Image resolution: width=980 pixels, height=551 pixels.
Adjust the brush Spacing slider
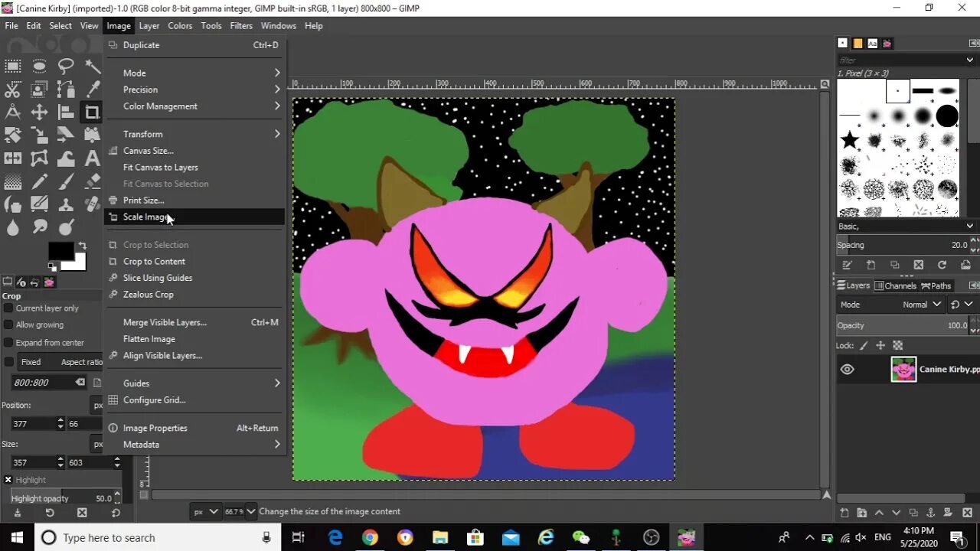[x=902, y=245]
